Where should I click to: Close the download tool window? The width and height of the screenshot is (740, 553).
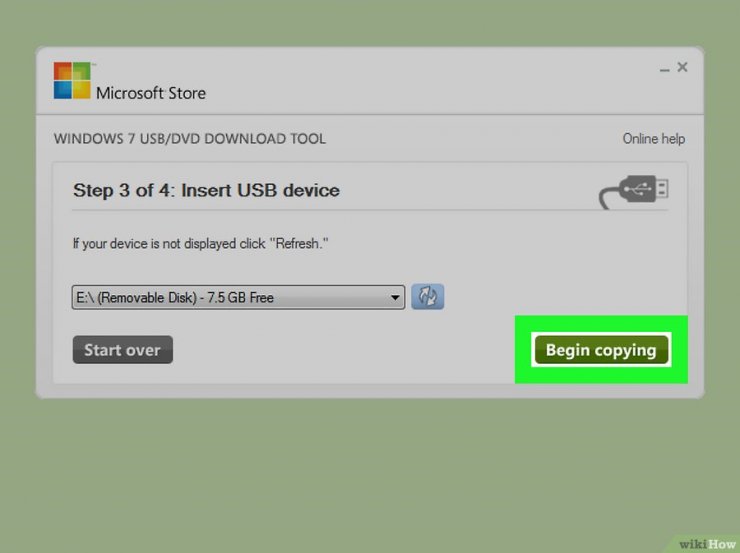[x=682, y=67]
